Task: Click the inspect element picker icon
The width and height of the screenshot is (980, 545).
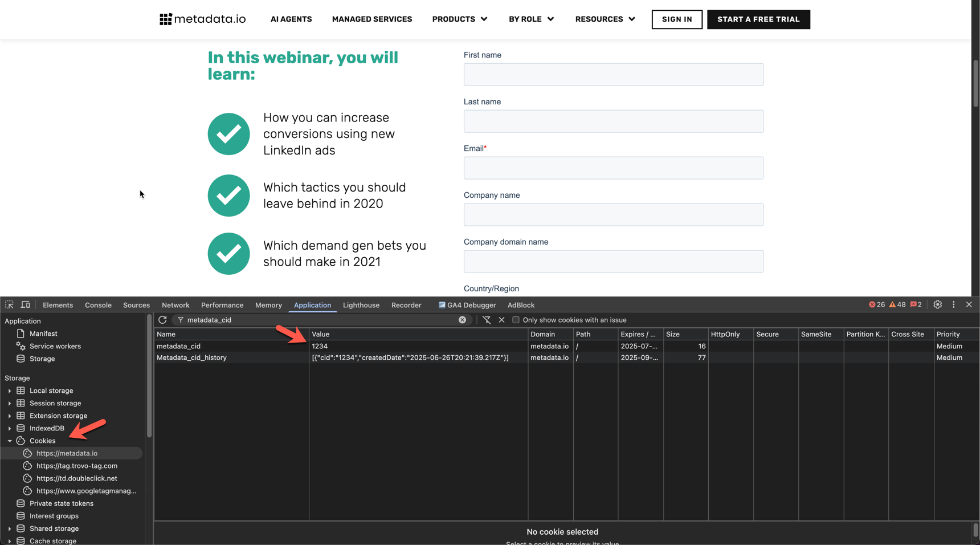Action: point(9,305)
